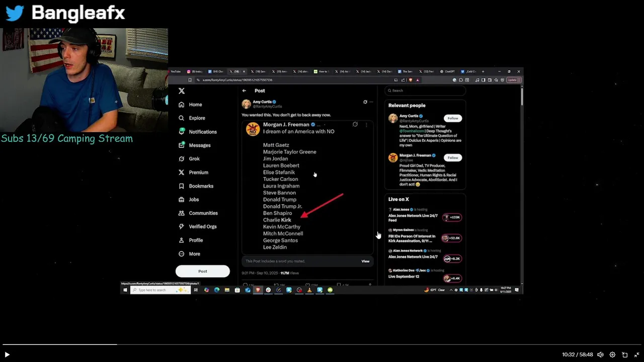Join the +8.3K Alex Jones Network live
Viewport: 644px width, 362px height.
(x=452, y=258)
